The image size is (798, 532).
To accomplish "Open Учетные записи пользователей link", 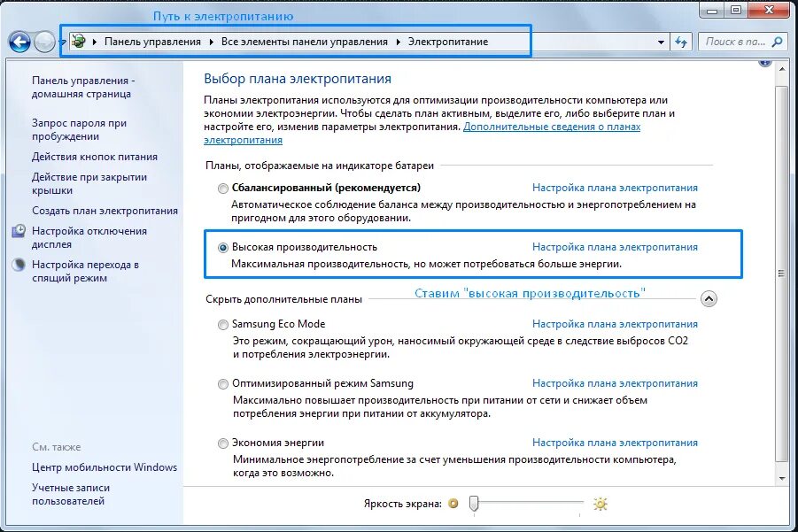I will pyautogui.click(x=71, y=494).
